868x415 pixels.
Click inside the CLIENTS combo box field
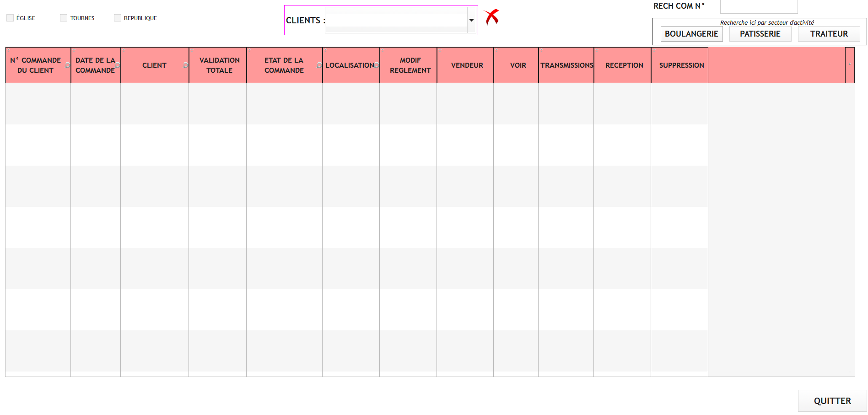point(396,20)
